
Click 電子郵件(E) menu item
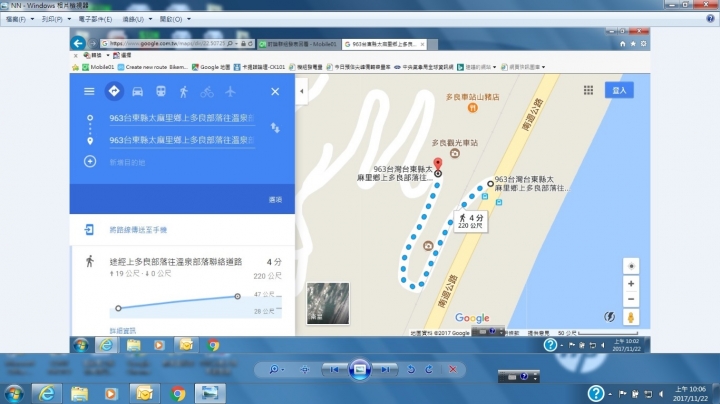pyautogui.click(x=95, y=19)
